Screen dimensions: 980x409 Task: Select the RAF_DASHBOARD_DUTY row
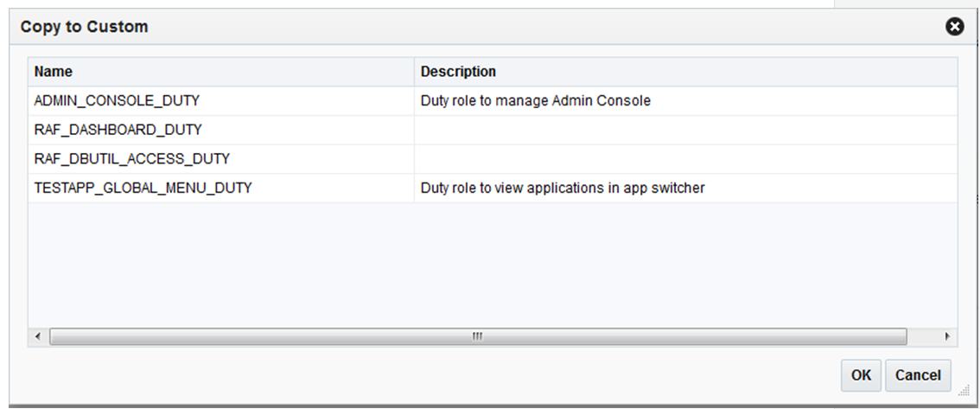493,130
